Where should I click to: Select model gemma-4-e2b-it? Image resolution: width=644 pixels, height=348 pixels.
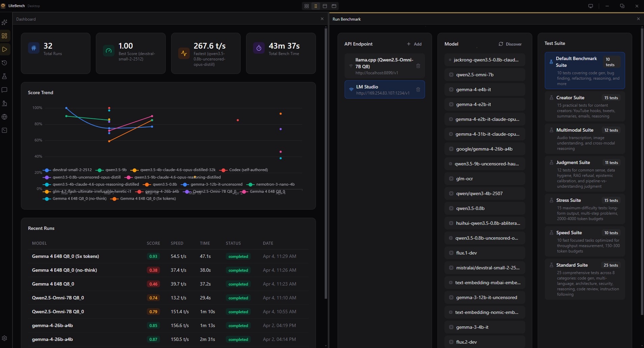pos(485,104)
